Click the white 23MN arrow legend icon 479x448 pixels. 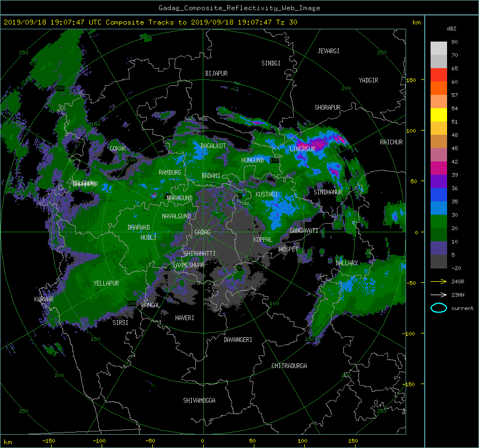439,295
